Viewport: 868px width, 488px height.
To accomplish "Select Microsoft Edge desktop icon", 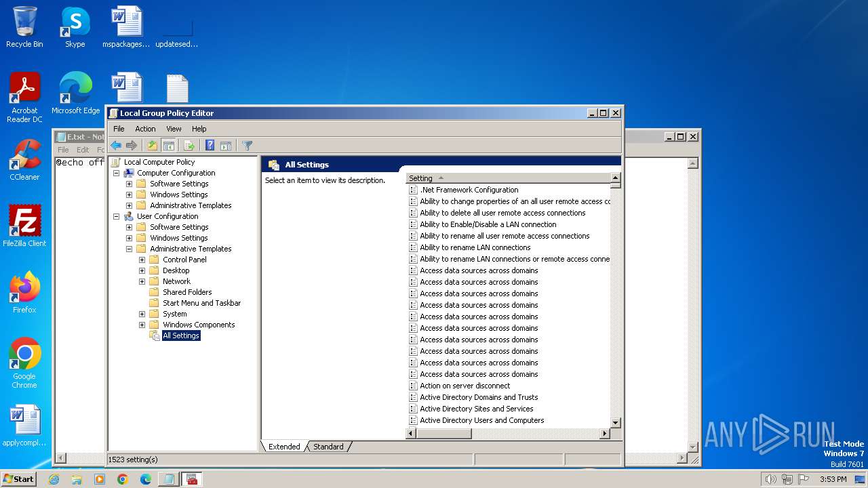I will coord(75,94).
